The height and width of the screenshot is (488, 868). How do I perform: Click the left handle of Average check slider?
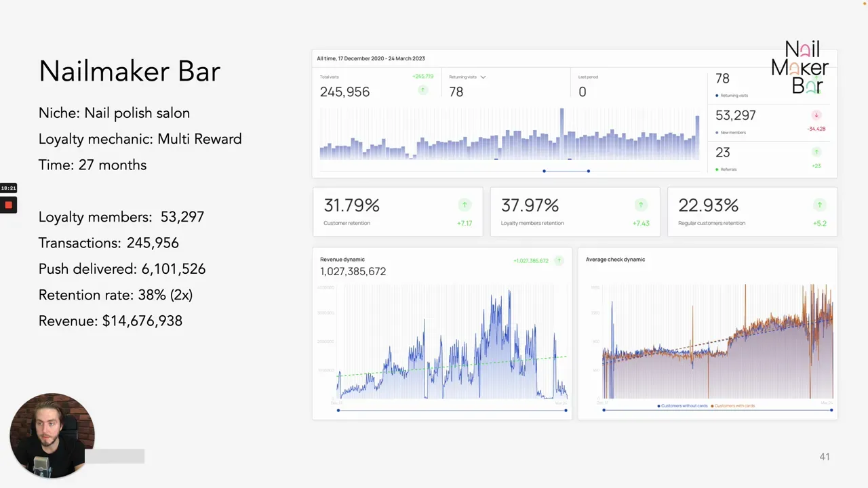(604, 410)
